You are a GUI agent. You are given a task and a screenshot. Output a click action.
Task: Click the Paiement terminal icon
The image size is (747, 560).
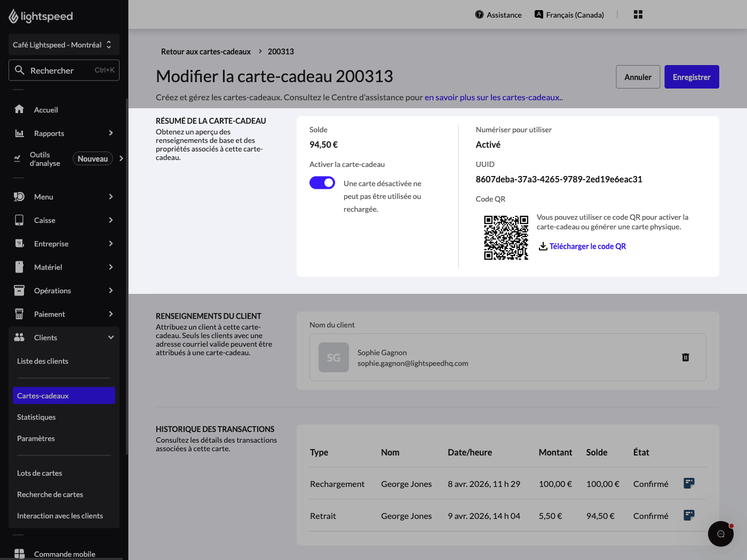click(x=19, y=314)
